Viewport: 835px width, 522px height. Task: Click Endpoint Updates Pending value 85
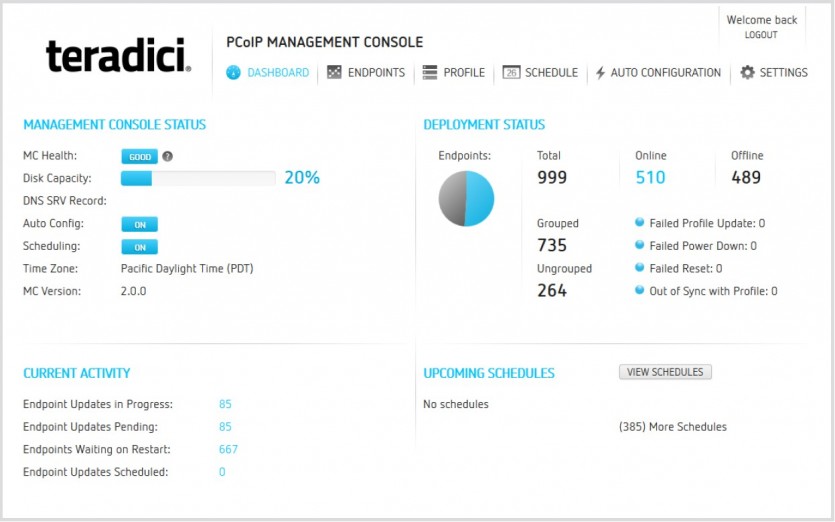225,427
